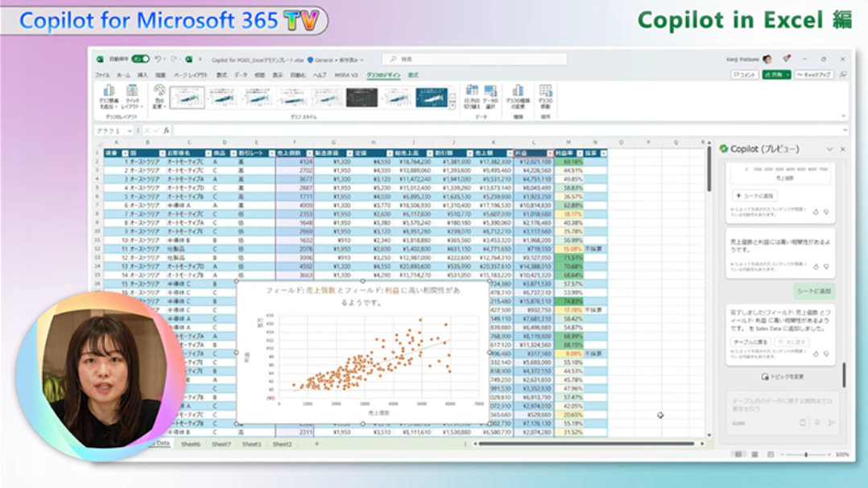868x488 pixels.
Task: Click the zoom slider in status bar
Action: click(x=806, y=454)
